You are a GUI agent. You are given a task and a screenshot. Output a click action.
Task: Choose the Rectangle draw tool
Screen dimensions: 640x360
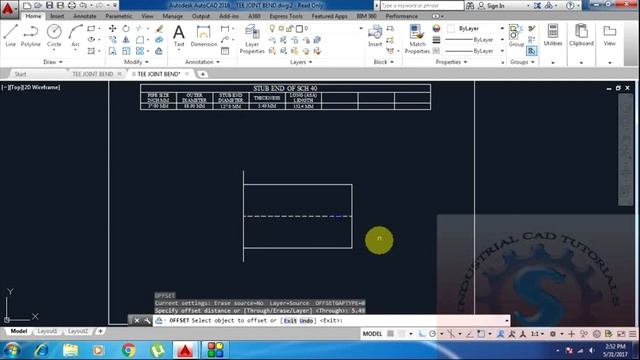[x=91, y=29]
